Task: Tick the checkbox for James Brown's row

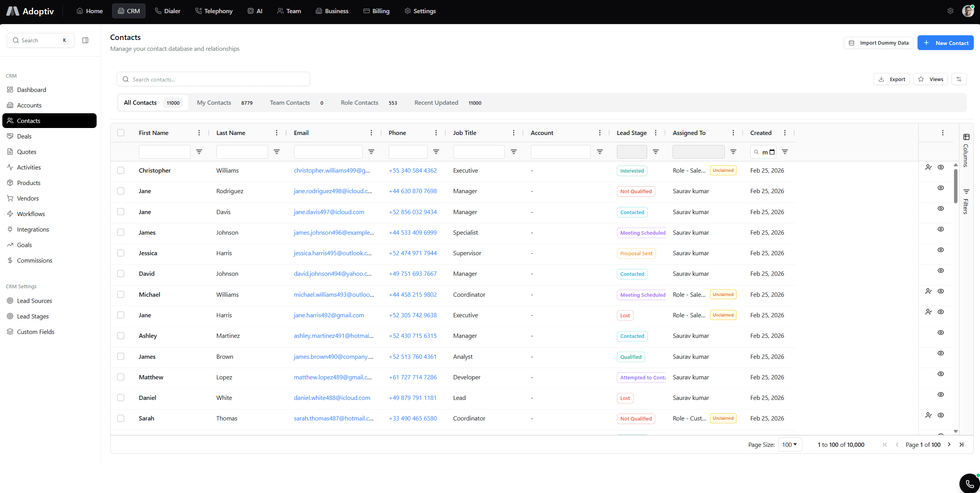Action: [121, 356]
